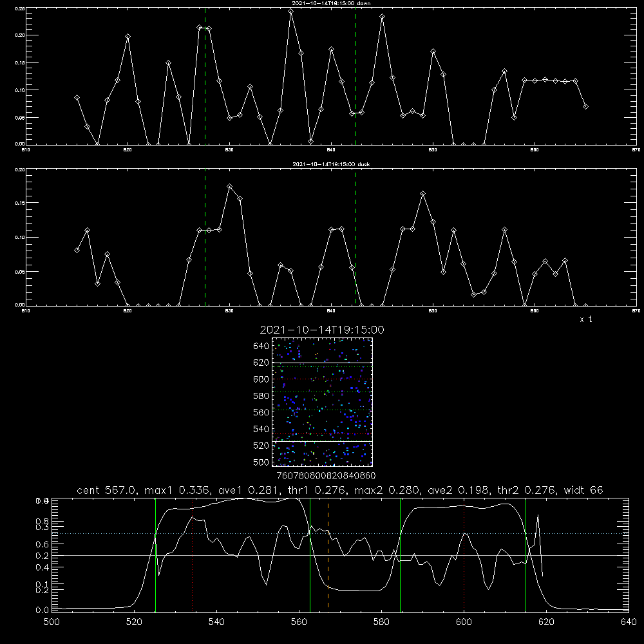The image size is (644, 644).
Task: Click the solid green line near 563 in the bottom plot
Action: (x=310, y=554)
